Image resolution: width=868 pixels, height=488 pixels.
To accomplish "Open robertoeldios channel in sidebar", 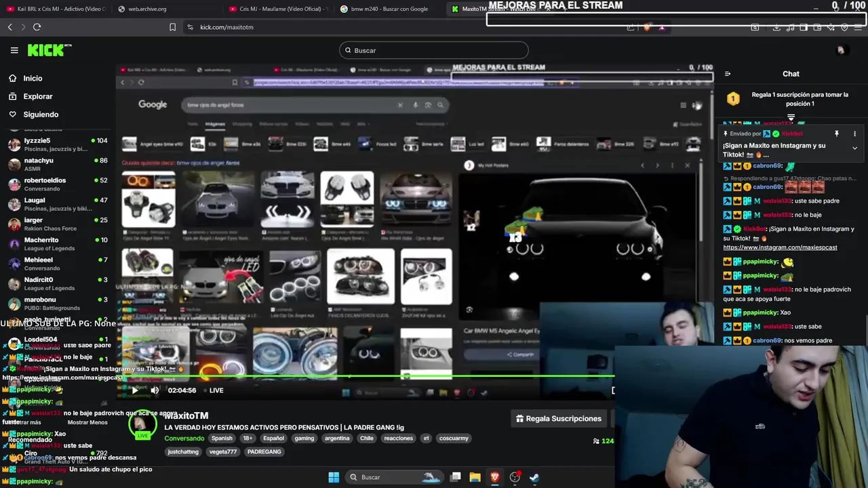I will click(57, 184).
